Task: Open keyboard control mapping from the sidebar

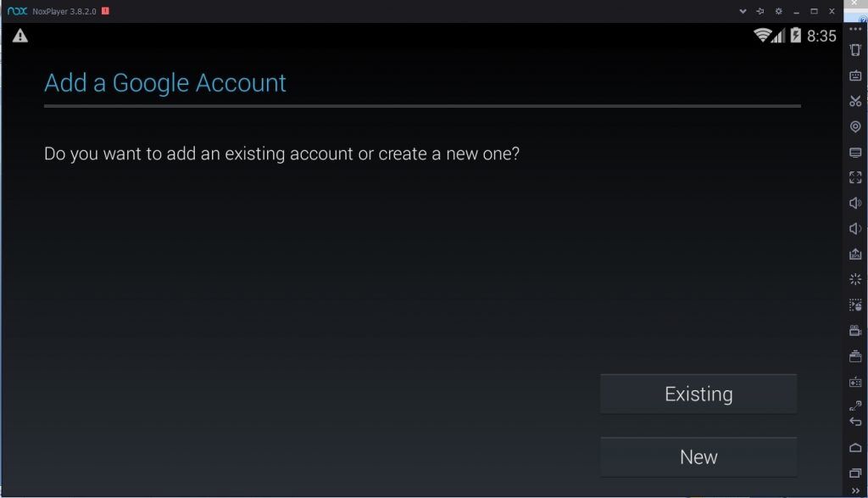Action: pos(854,76)
